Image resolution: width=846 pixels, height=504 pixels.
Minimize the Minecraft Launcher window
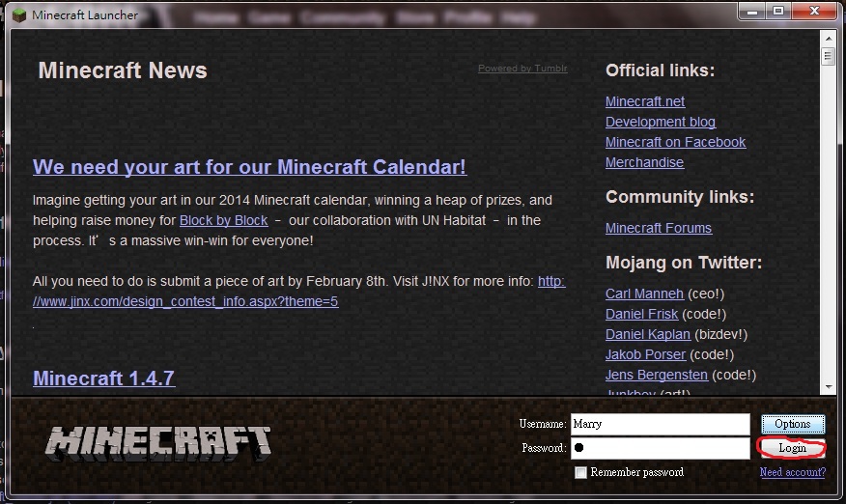752,11
